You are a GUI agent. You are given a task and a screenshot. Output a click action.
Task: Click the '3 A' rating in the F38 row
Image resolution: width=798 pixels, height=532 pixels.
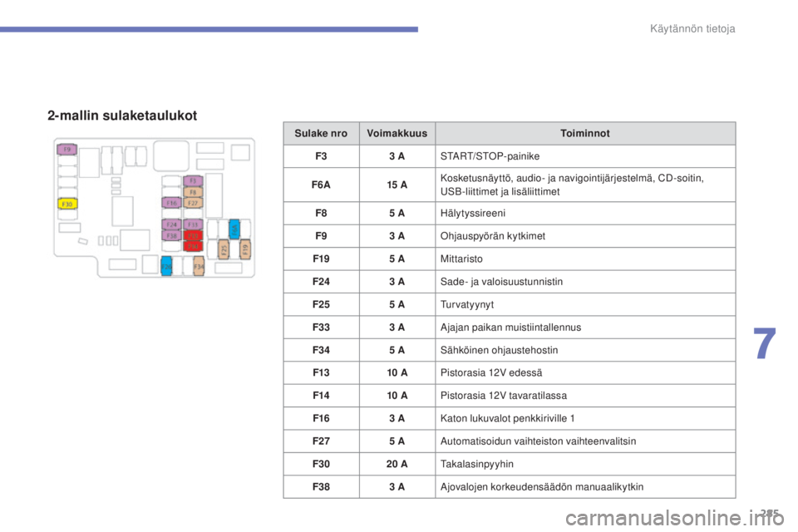397,486
